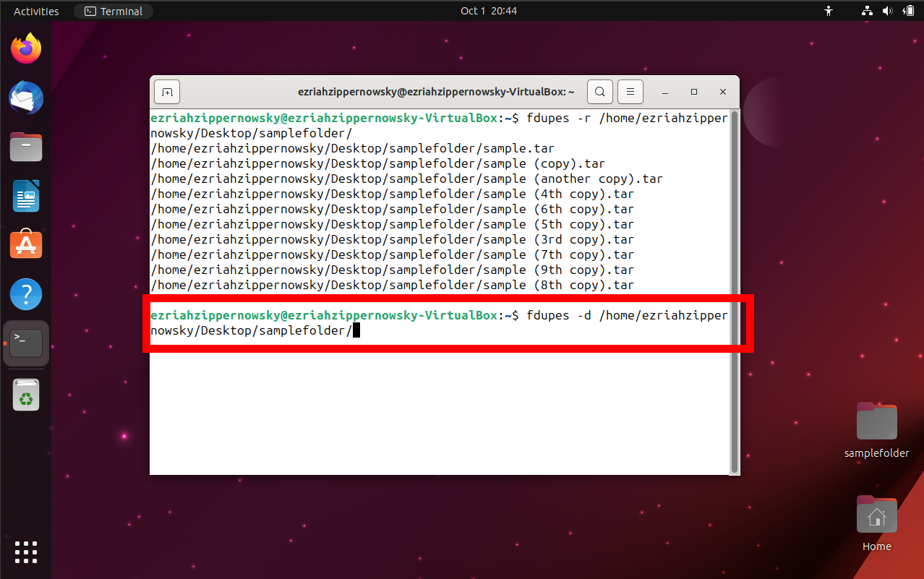The width and height of the screenshot is (924, 579).
Task: Open the Files file manager
Action: (x=26, y=147)
